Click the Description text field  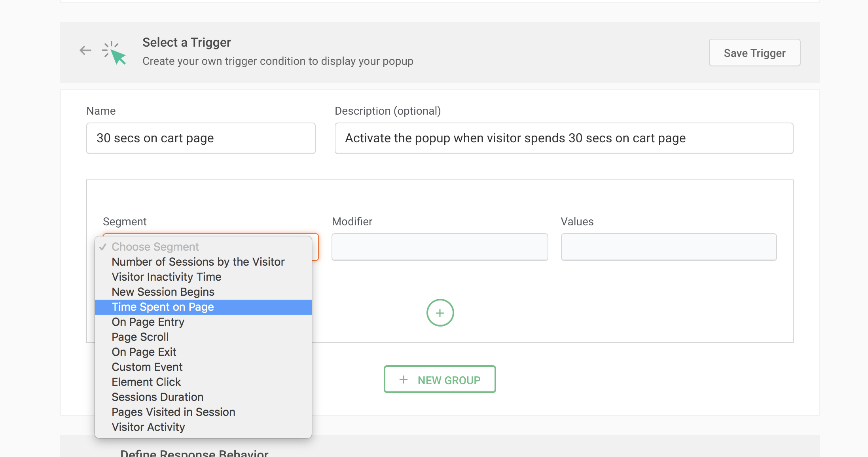(564, 138)
